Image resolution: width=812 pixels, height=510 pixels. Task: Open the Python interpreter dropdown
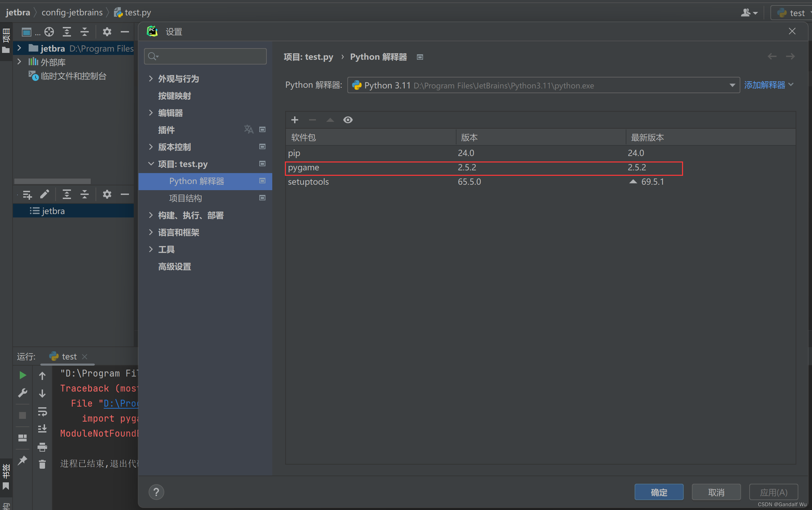coord(732,85)
